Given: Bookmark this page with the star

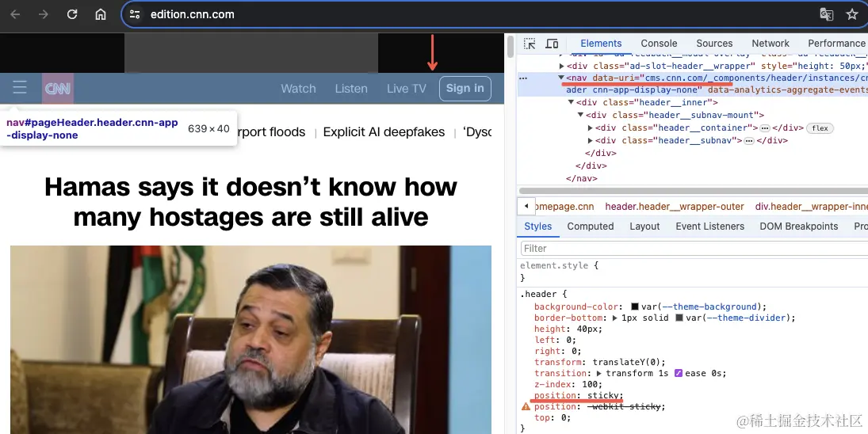Looking at the screenshot, I should (x=852, y=14).
